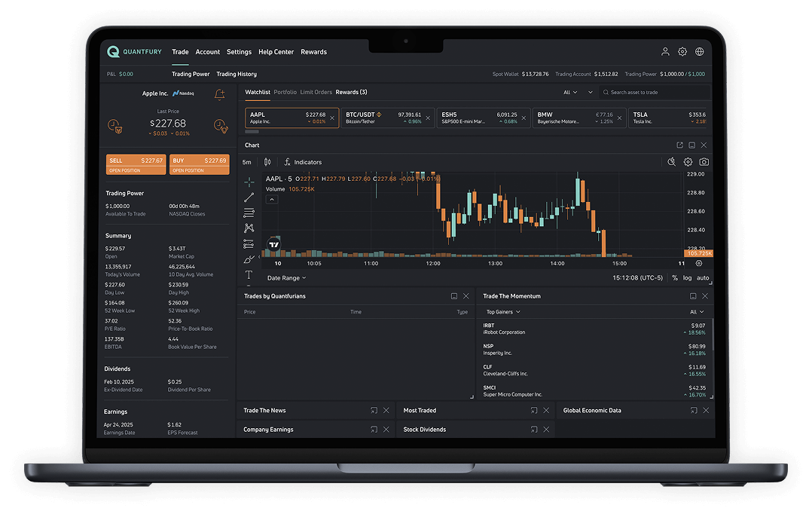
Task: Open the Top Gainers dropdown
Action: pyautogui.click(x=503, y=312)
